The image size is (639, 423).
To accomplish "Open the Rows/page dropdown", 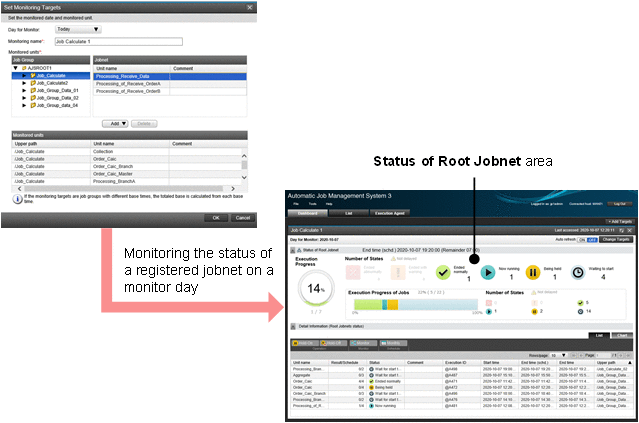I will [x=558, y=355].
